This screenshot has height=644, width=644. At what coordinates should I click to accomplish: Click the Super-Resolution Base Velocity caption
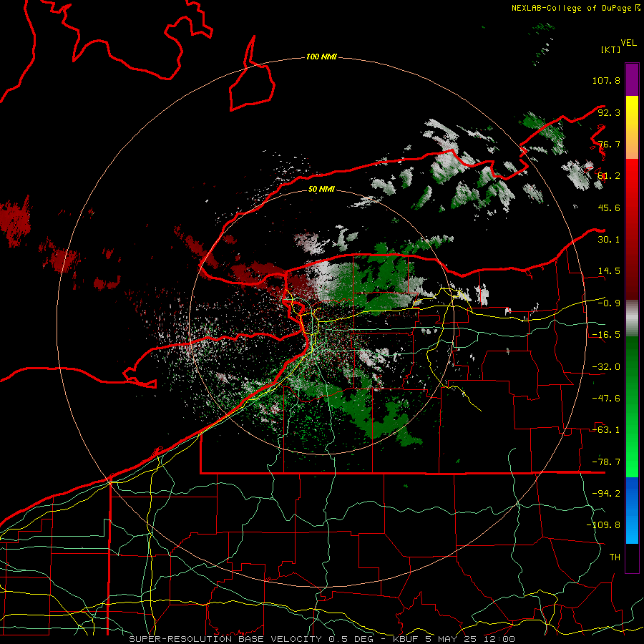(x=321, y=639)
